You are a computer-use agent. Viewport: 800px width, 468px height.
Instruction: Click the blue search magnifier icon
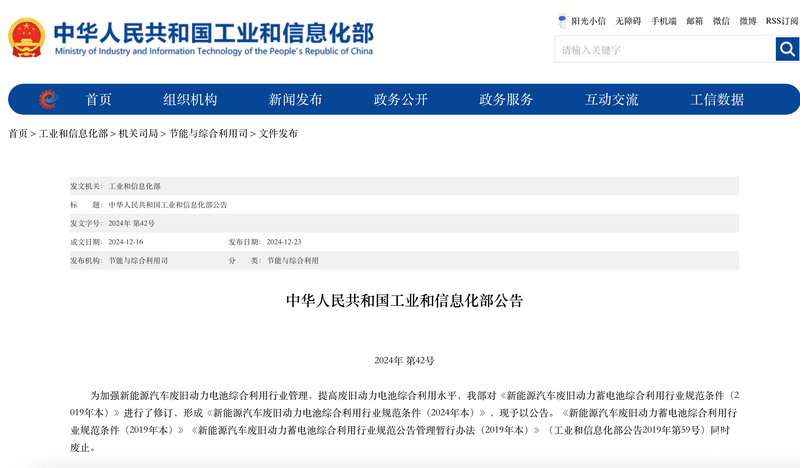(787, 49)
